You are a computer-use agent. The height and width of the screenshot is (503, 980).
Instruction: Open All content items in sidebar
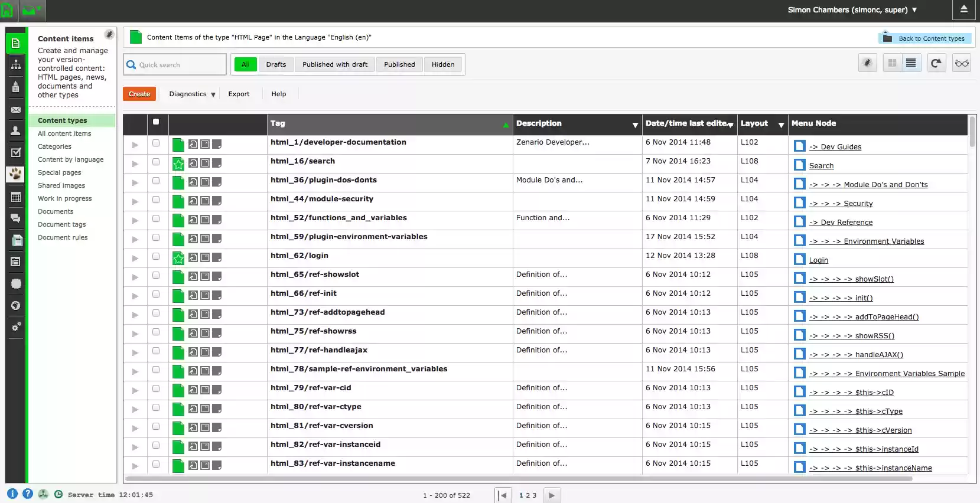point(64,133)
